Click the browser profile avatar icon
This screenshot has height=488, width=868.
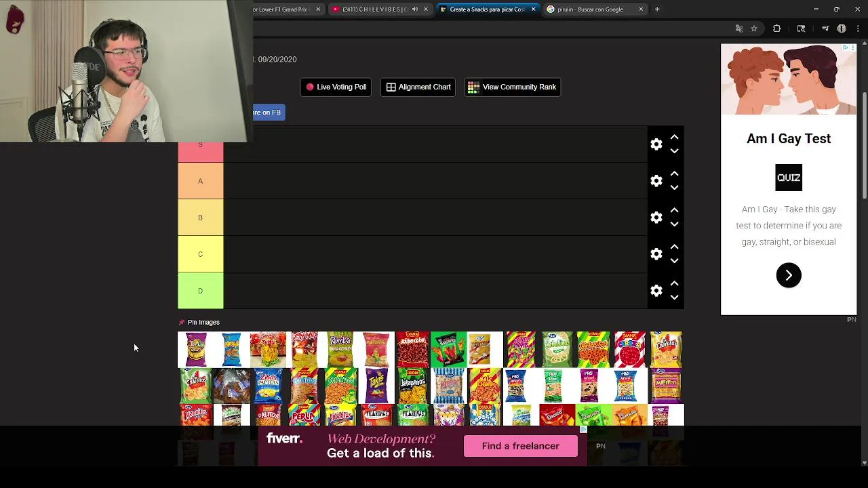click(842, 28)
